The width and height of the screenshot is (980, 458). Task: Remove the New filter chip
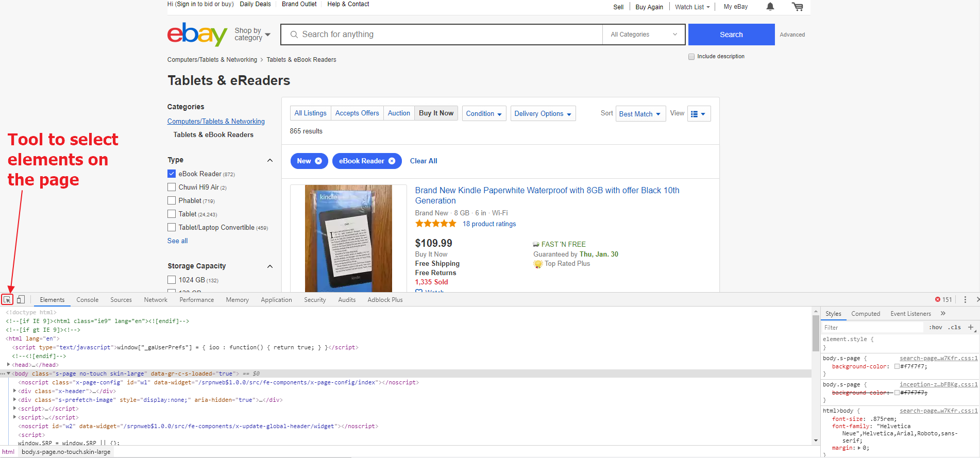(318, 161)
